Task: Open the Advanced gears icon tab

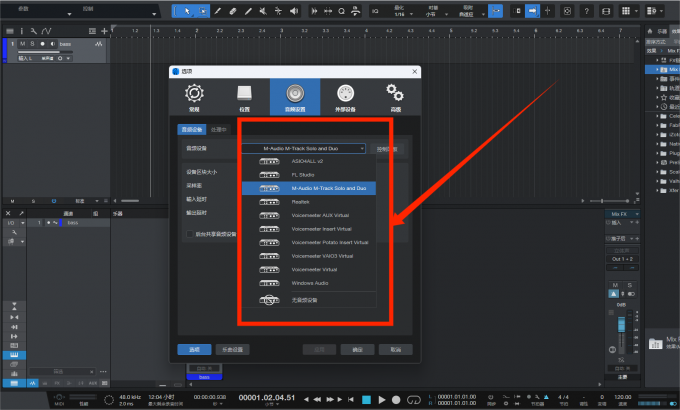Action: 395,96
